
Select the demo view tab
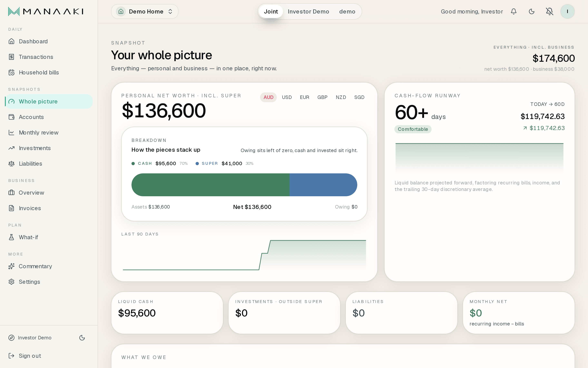[x=347, y=11]
